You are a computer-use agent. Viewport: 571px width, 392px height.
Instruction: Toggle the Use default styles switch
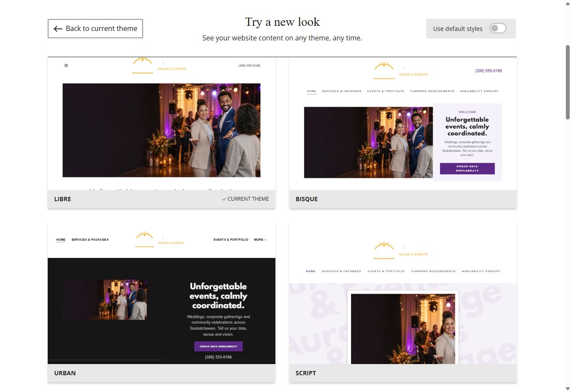tap(498, 28)
